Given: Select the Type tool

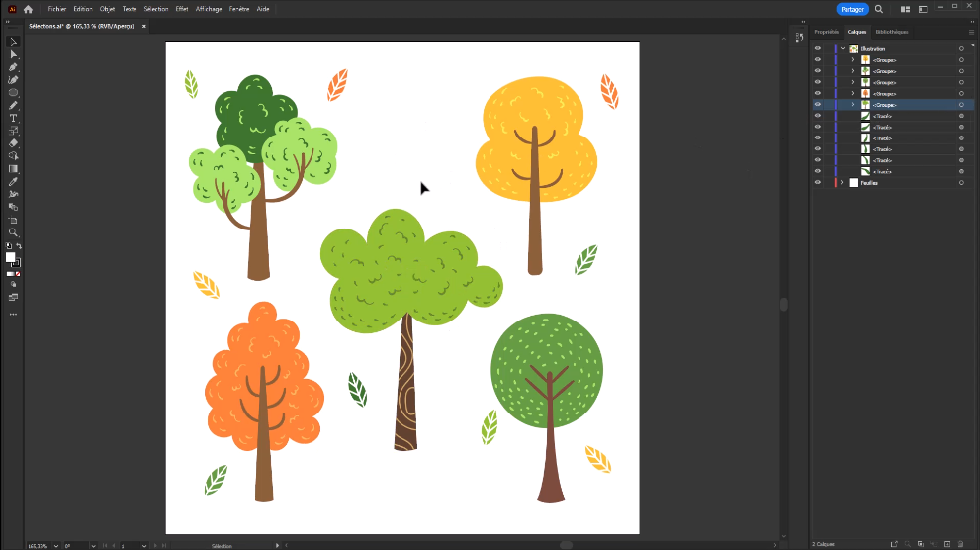Looking at the screenshot, I should [x=13, y=118].
